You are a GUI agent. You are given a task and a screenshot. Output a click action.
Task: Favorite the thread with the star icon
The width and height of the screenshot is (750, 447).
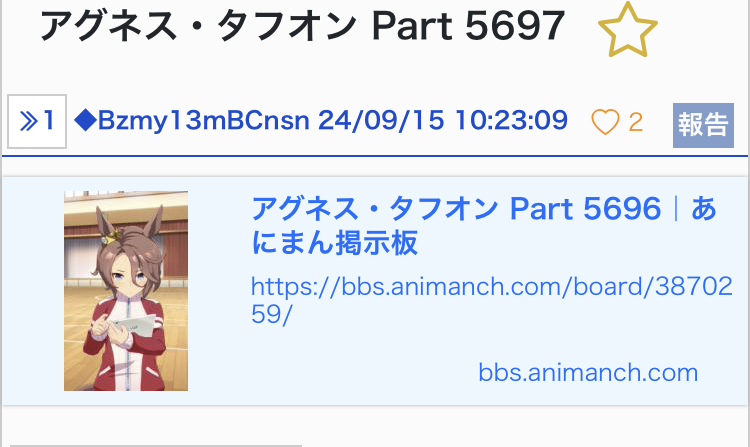click(628, 30)
